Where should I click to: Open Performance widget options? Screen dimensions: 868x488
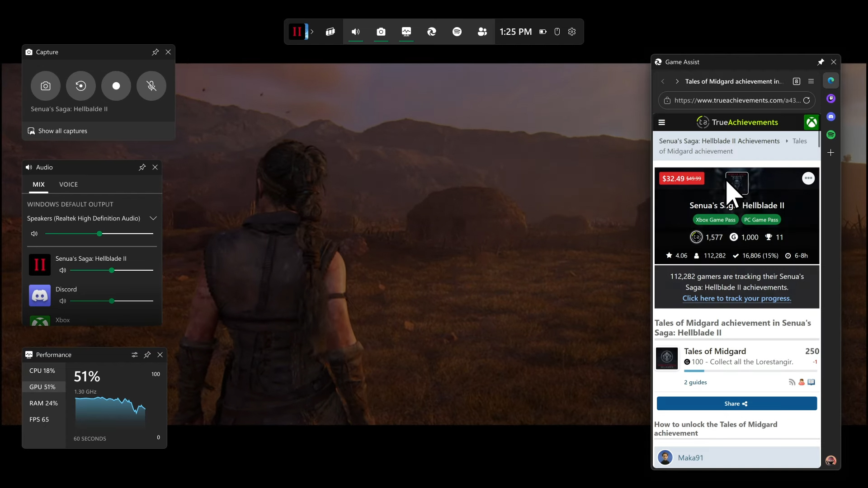tap(134, 355)
